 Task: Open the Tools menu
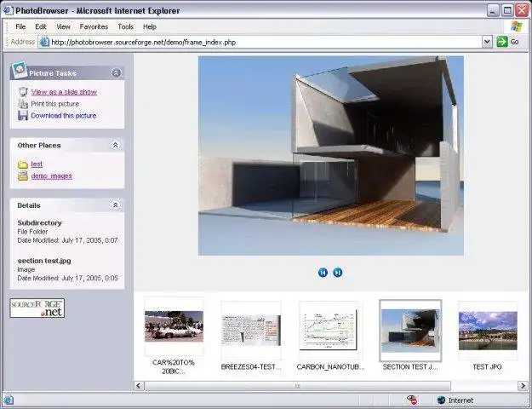point(125,26)
